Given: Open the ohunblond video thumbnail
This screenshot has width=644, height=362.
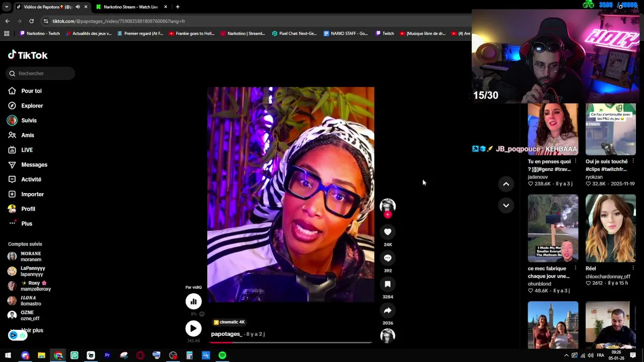Looking at the screenshot, I should click(x=553, y=228).
